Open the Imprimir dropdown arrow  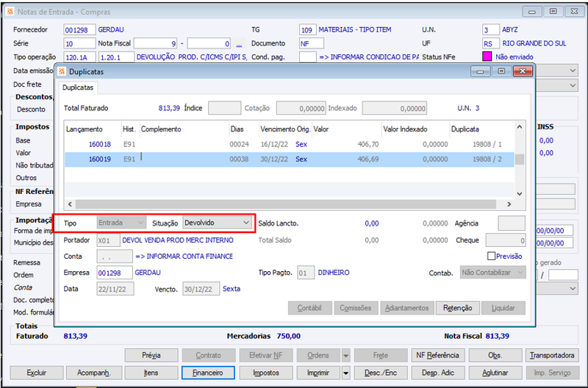[x=345, y=373]
